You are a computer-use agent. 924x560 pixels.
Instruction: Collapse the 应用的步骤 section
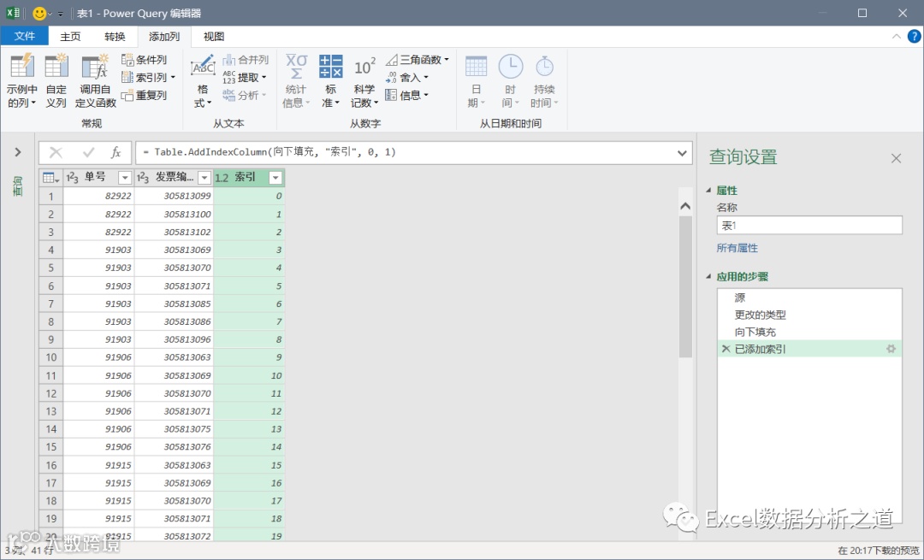pyautogui.click(x=709, y=276)
